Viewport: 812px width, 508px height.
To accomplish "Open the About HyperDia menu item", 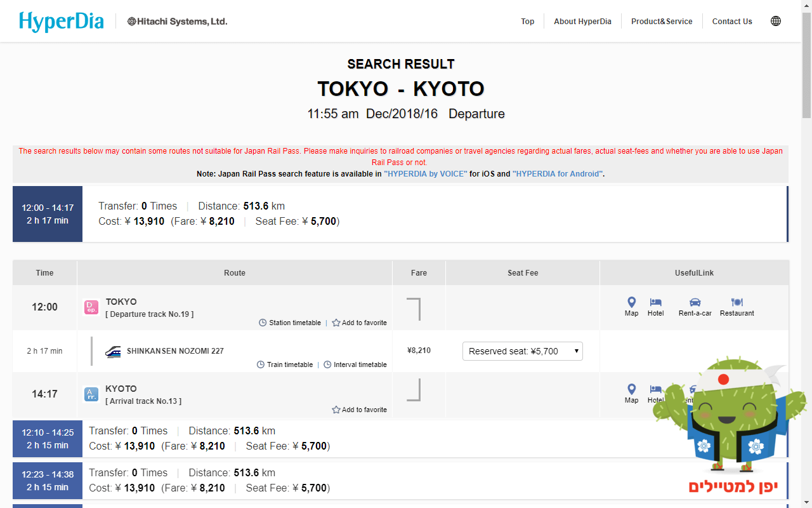I will (582, 22).
